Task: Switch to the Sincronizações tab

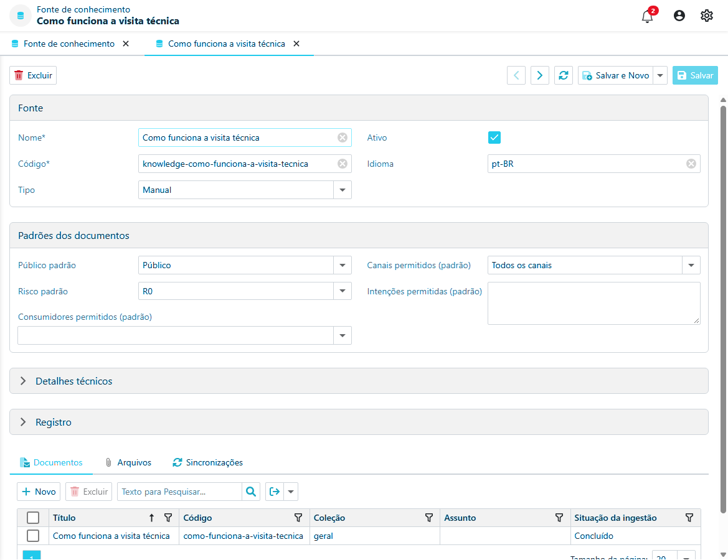Action: 208,462
